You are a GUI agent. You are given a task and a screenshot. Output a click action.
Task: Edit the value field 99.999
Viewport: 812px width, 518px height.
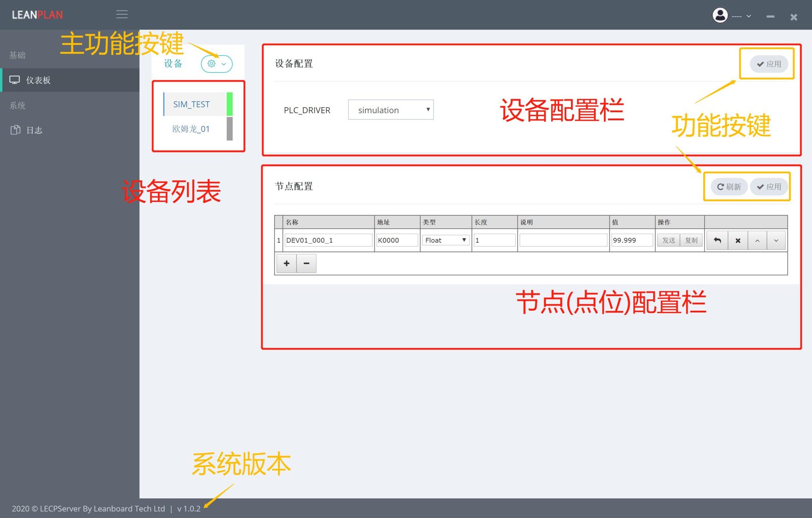632,240
